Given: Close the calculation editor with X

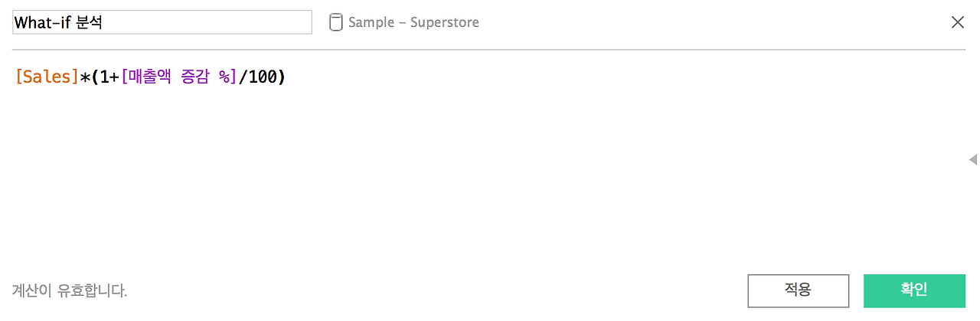Looking at the screenshot, I should click(x=957, y=22).
